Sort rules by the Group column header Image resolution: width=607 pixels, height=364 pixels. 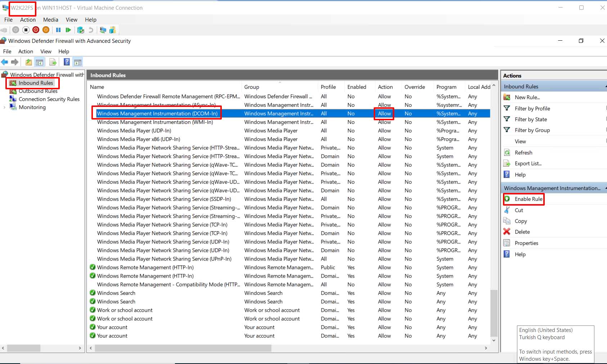click(280, 87)
